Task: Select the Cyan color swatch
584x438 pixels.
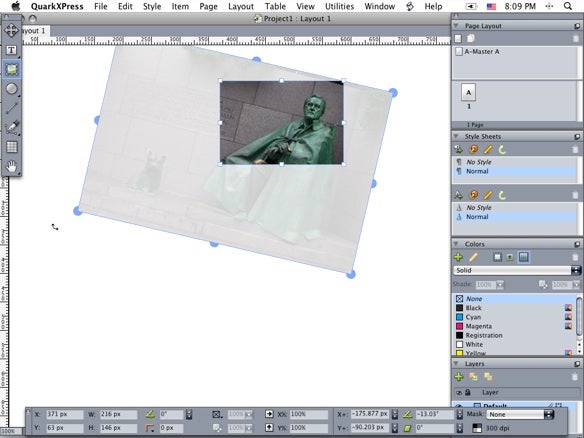Action: 460,317
